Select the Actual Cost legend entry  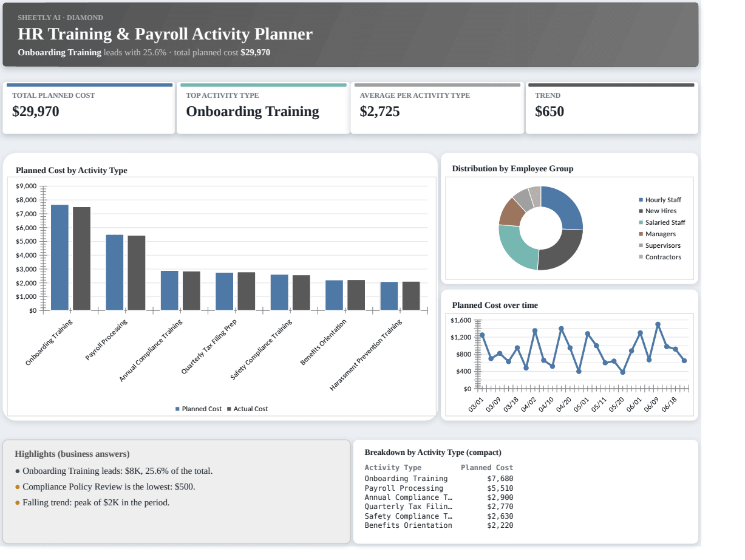247,409
